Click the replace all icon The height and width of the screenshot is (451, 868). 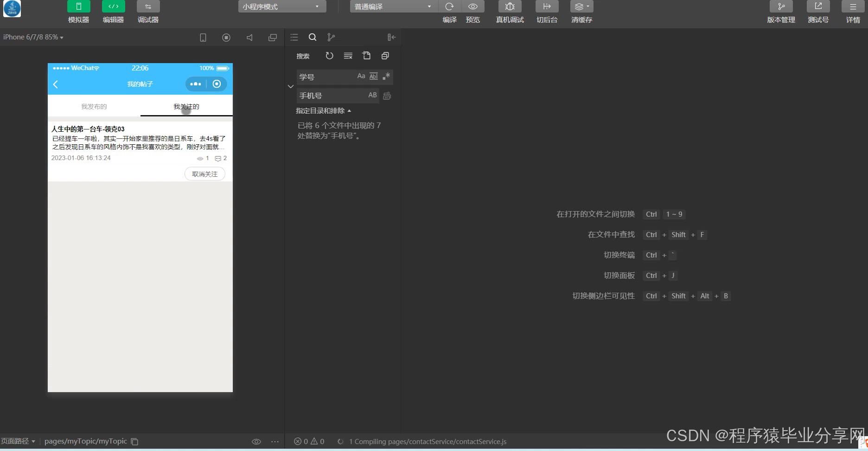[387, 96]
